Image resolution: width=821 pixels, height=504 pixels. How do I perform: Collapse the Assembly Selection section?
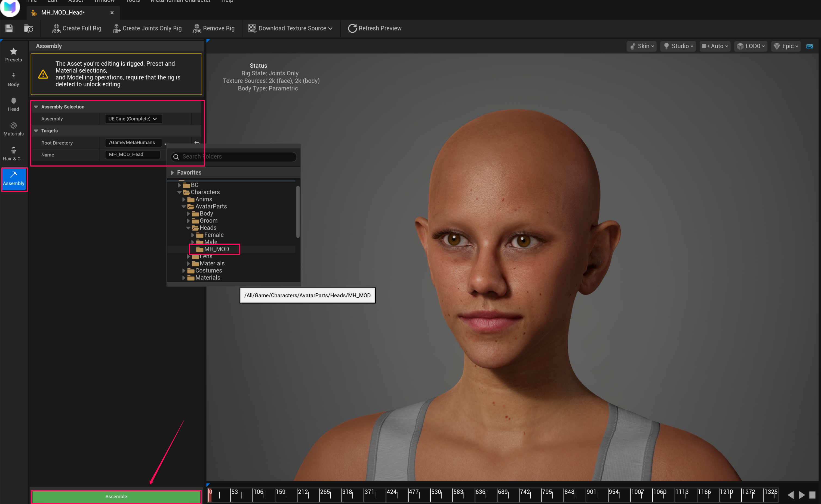pyautogui.click(x=36, y=107)
